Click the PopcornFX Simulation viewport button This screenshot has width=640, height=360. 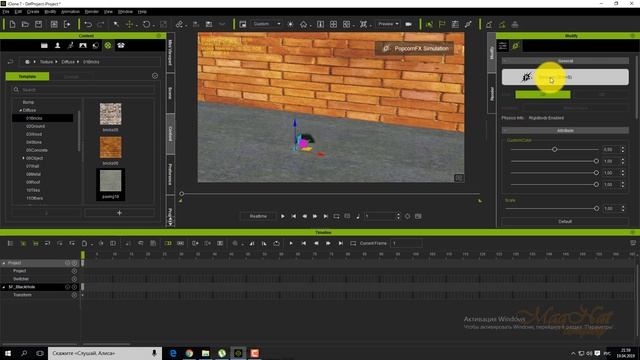click(415, 49)
